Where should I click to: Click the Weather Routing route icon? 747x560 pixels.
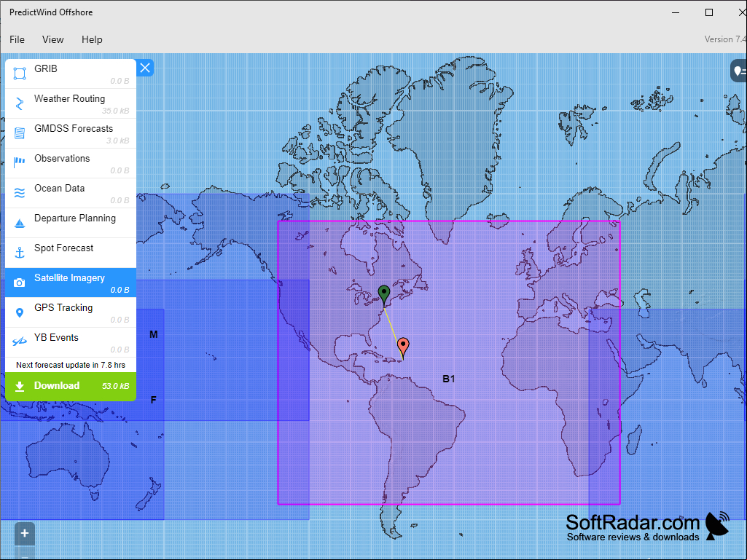[x=20, y=103]
